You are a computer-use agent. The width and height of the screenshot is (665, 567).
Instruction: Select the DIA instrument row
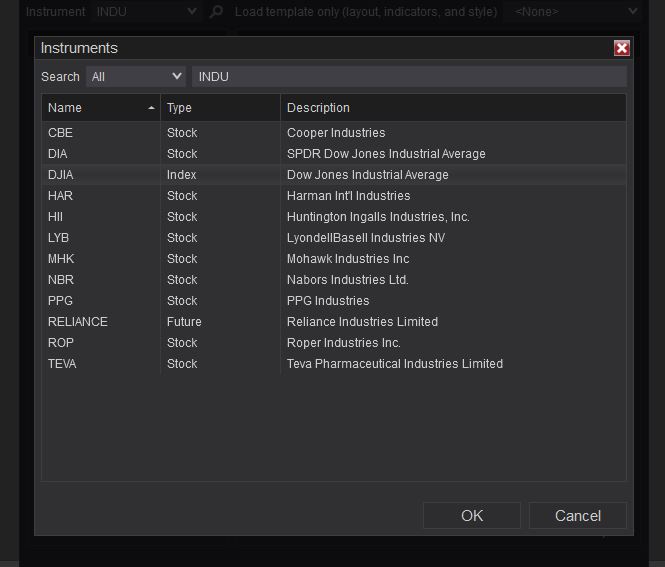pyautogui.click(x=334, y=154)
